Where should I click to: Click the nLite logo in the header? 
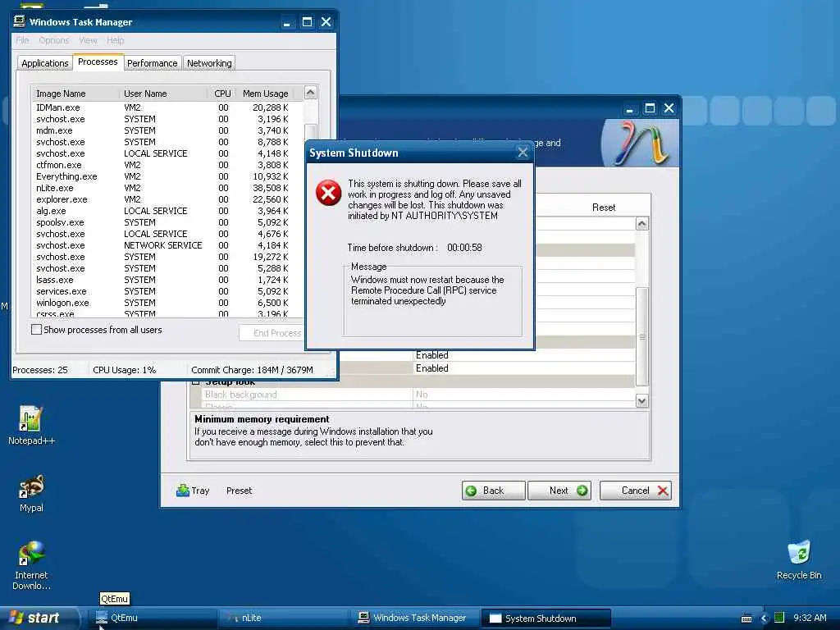click(640, 143)
